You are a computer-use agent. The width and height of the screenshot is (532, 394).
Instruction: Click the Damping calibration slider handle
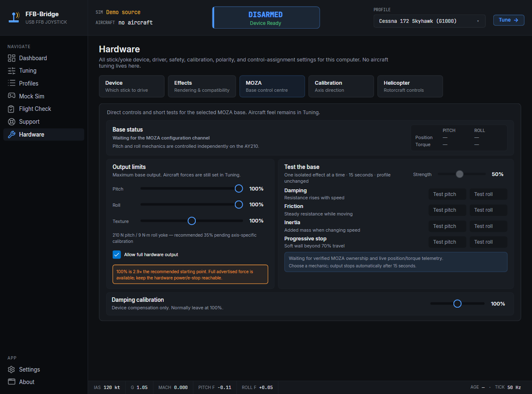click(x=457, y=304)
